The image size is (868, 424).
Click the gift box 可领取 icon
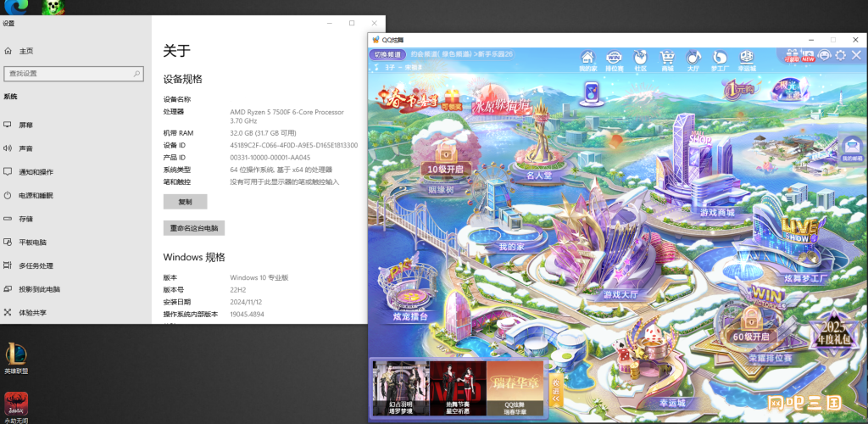[x=791, y=55]
